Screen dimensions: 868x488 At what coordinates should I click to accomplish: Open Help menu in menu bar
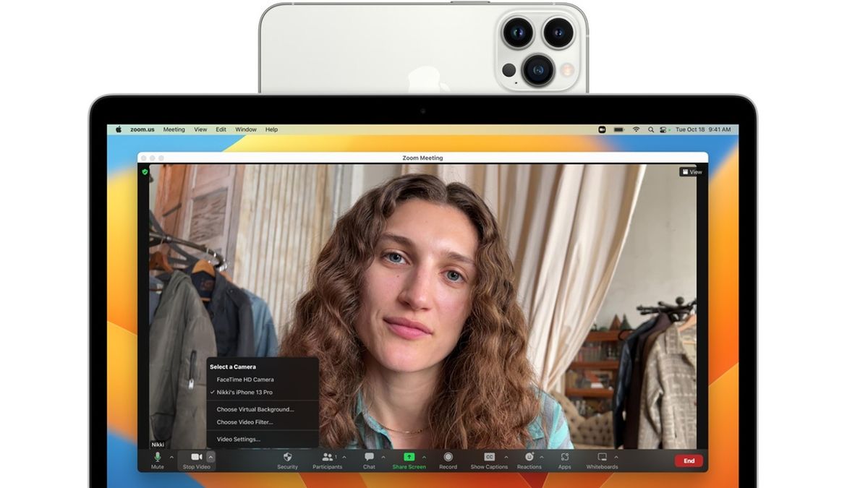click(x=271, y=129)
